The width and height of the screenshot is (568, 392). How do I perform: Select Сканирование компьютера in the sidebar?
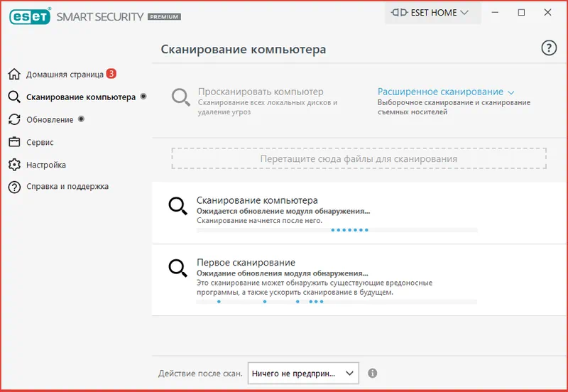tap(81, 97)
